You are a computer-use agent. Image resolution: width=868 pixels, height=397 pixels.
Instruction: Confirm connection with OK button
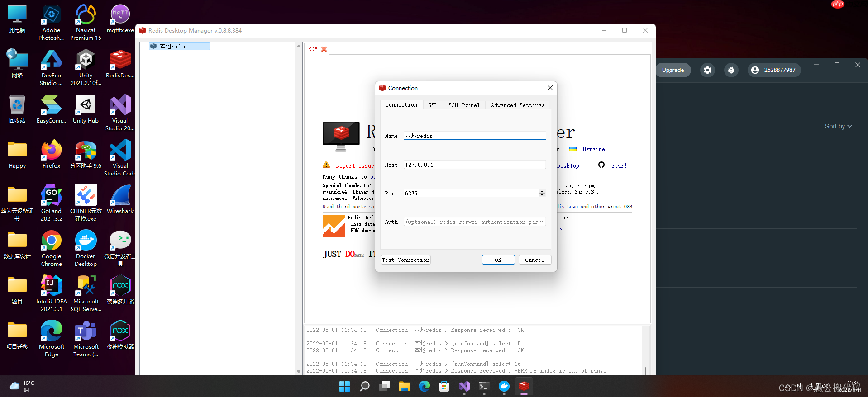pyautogui.click(x=498, y=260)
